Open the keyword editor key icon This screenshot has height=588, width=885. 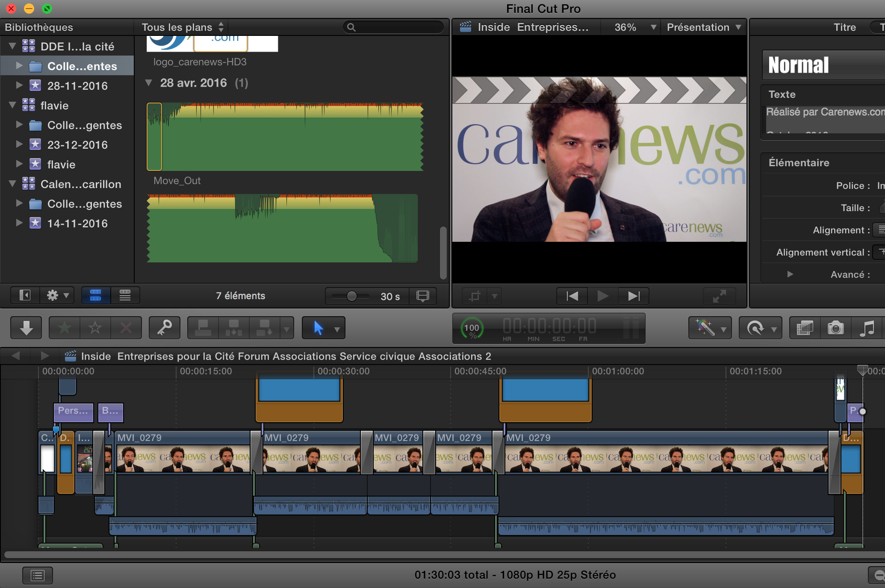pos(165,328)
